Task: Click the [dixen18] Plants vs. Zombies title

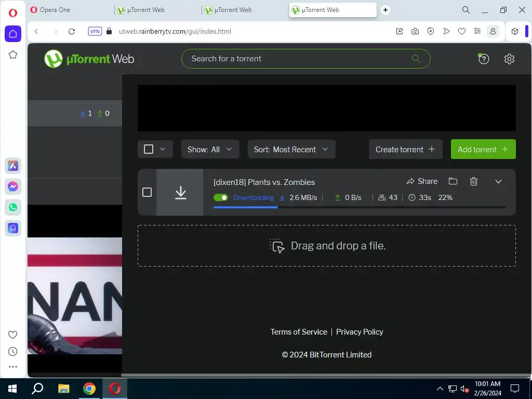Action: coord(264,182)
